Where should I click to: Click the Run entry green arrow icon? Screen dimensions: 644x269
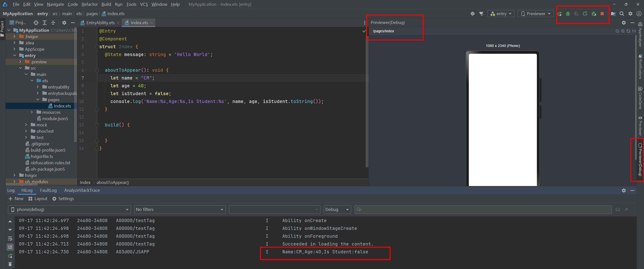(x=559, y=14)
